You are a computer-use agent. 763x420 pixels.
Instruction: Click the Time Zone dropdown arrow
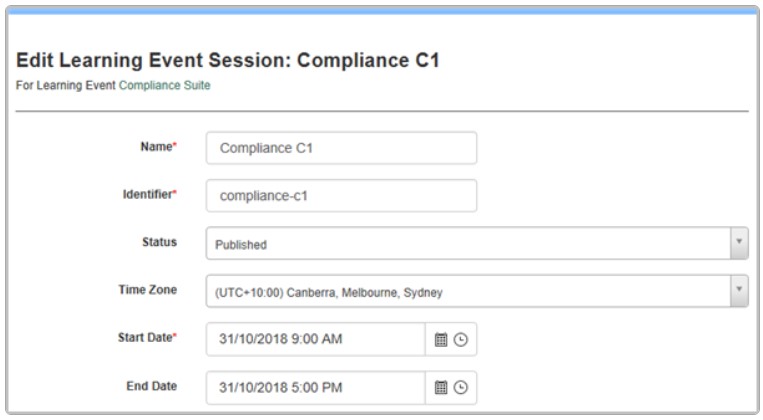(x=739, y=291)
